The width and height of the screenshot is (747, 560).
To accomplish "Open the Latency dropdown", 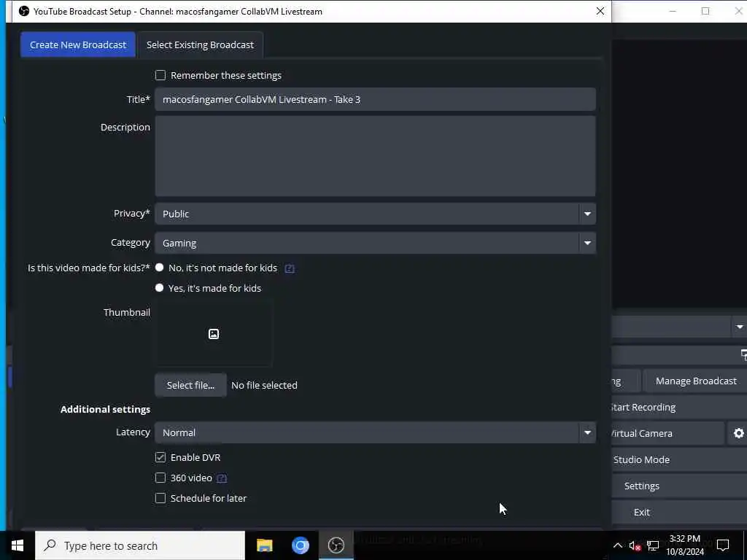I will [x=375, y=432].
